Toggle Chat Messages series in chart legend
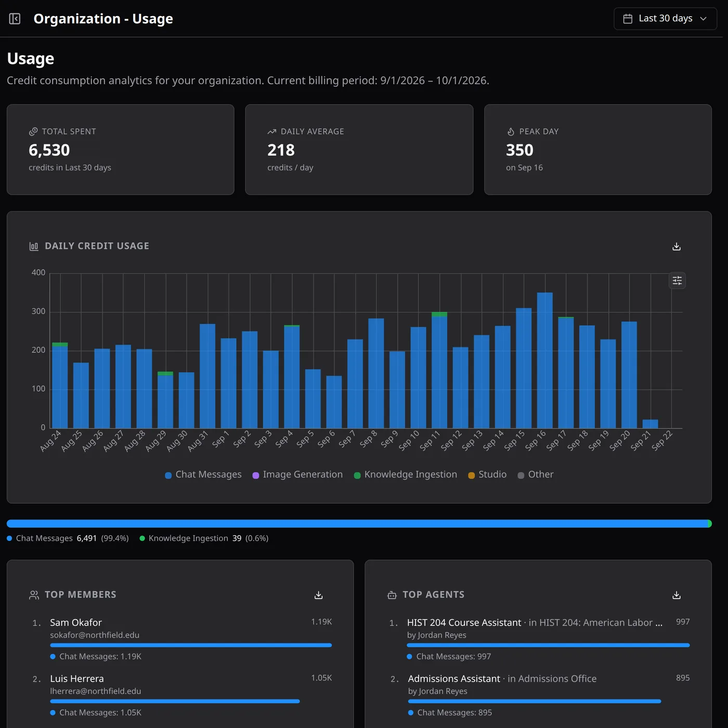The height and width of the screenshot is (728, 728). 203,475
